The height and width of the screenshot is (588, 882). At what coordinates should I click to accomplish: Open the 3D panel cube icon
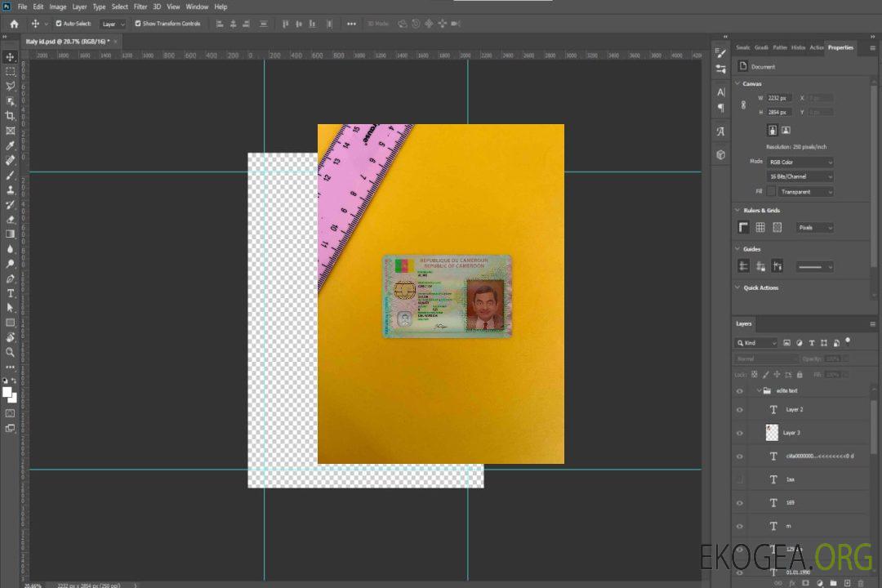tap(720, 154)
